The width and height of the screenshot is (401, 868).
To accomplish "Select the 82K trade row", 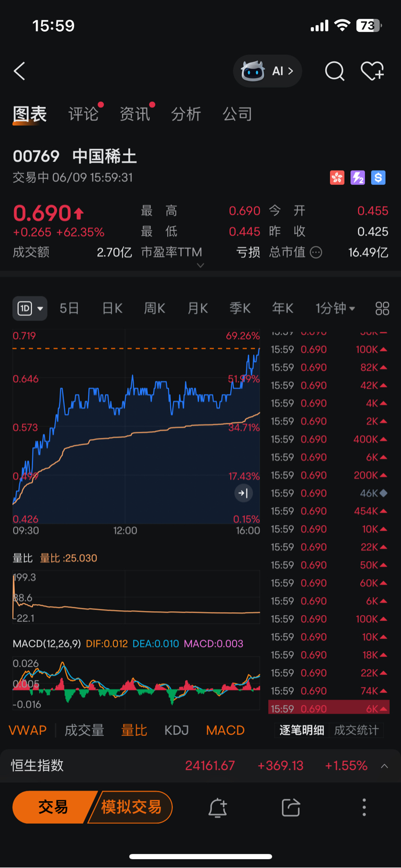I will tap(329, 367).
